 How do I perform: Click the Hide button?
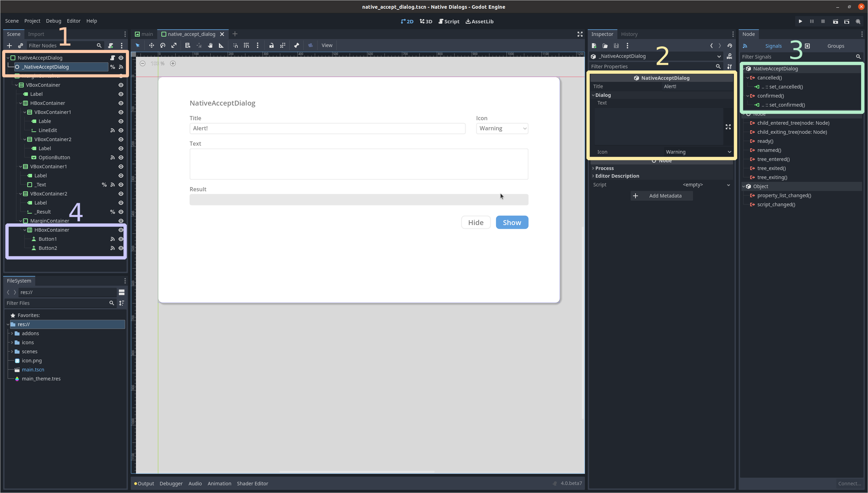click(x=476, y=222)
